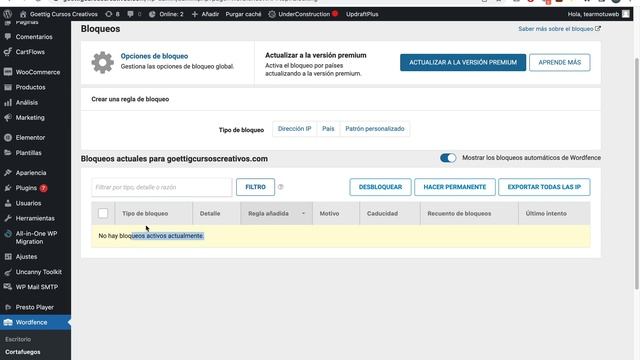
Task: Click 'Crear una regla de bloqueo' heading
Action: pyautogui.click(x=130, y=99)
